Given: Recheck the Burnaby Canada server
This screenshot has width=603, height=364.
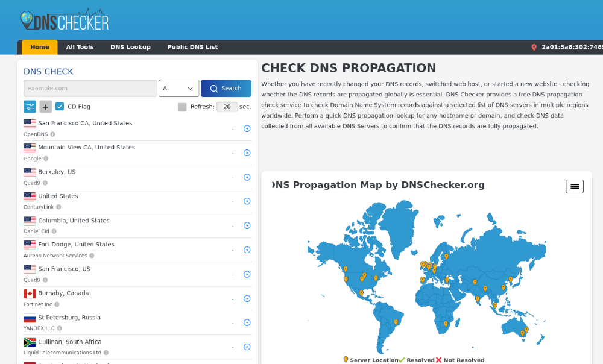Looking at the screenshot, I should click(x=247, y=299).
